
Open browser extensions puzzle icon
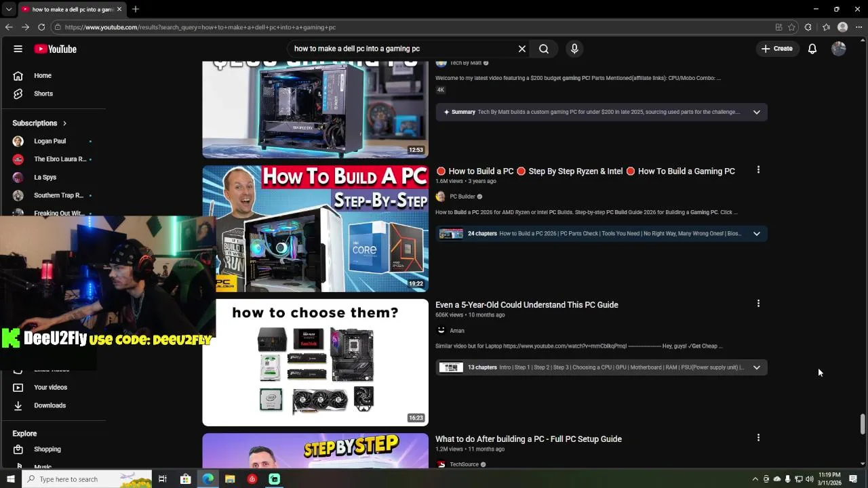(x=808, y=27)
